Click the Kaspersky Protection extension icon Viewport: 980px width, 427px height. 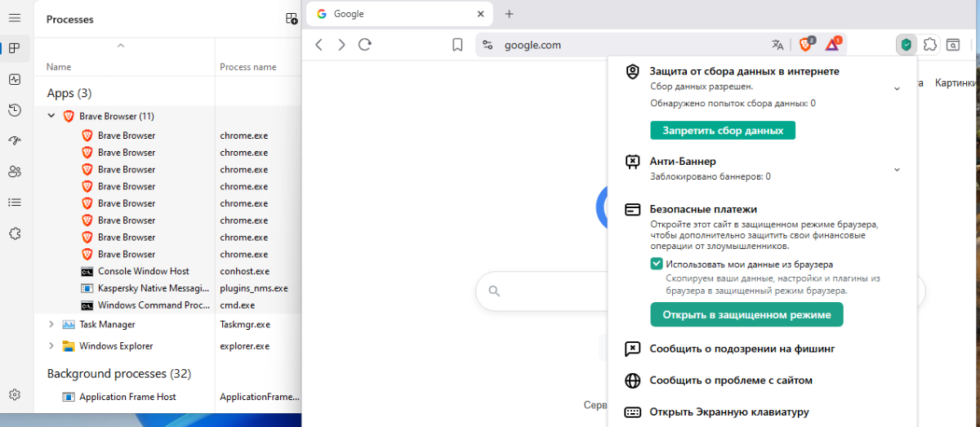click(x=905, y=45)
